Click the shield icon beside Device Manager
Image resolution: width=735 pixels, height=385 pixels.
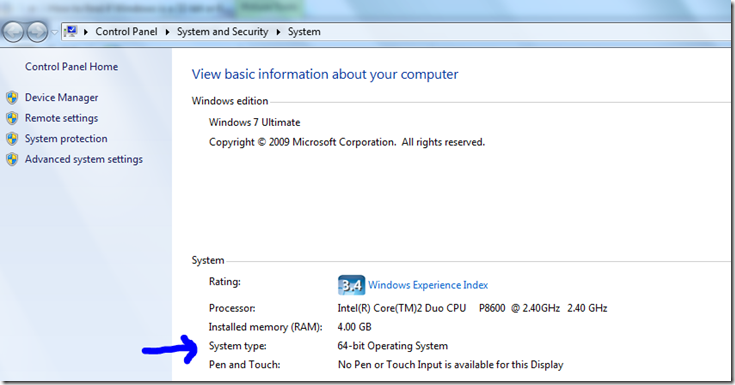(12, 98)
